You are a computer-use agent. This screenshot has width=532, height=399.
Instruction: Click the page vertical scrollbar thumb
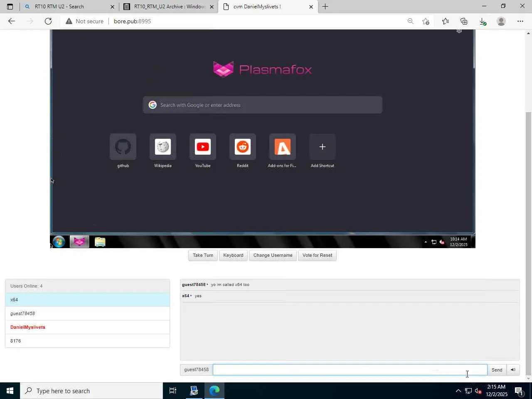coord(528,243)
